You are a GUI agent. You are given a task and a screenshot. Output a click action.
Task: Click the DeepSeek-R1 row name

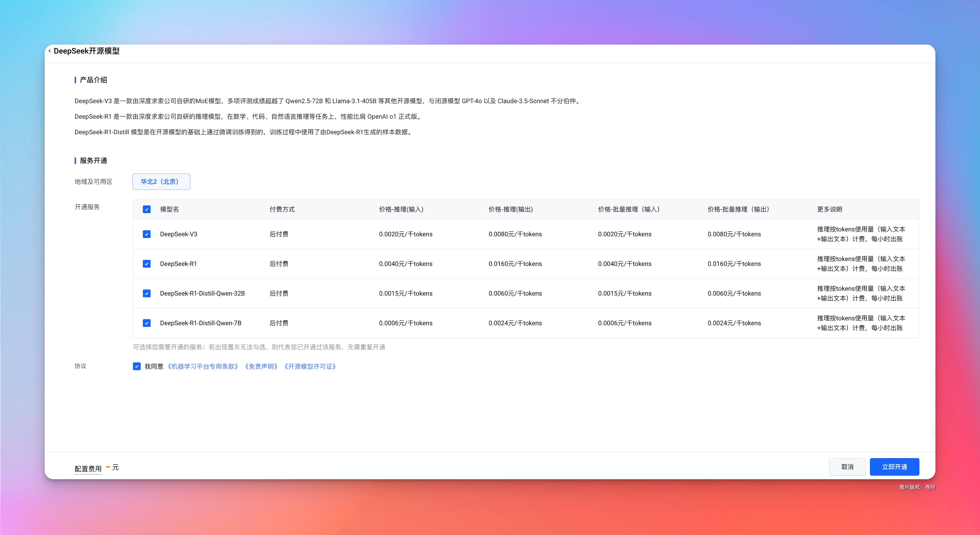click(x=178, y=264)
